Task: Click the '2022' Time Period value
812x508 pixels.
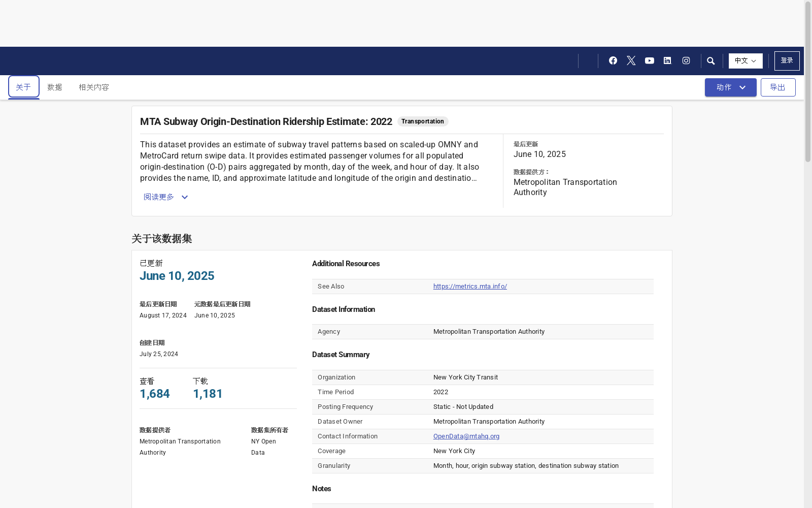Action: (441, 392)
